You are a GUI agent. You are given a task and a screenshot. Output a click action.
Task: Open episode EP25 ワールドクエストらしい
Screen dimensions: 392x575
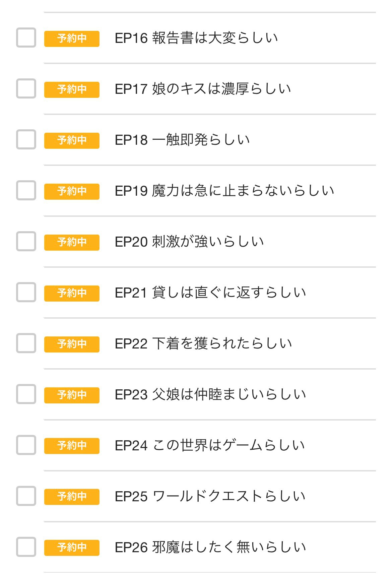(210, 496)
